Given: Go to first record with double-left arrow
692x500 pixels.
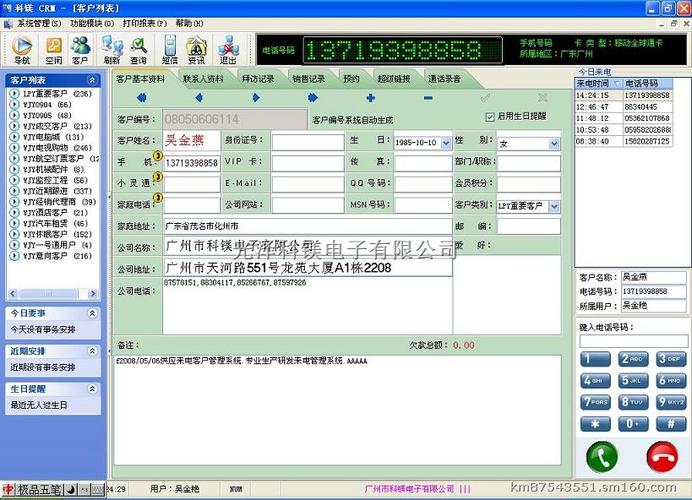Looking at the screenshot, I should pos(141,98).
